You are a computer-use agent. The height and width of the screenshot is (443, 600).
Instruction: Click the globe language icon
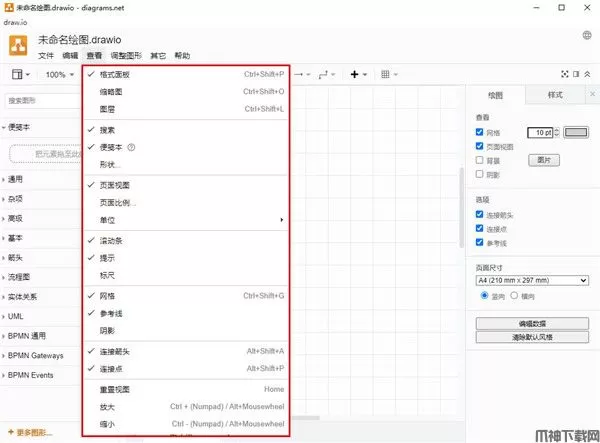(586, 36)
